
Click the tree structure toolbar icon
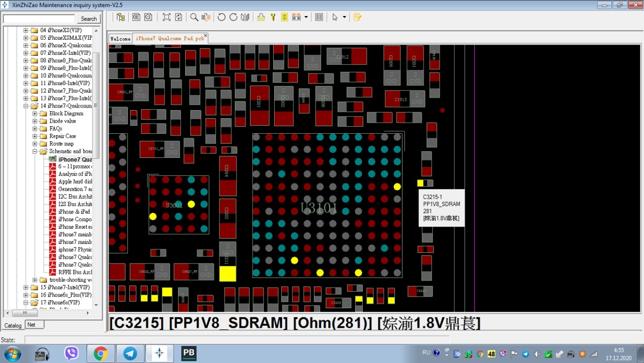coord(121,17)
